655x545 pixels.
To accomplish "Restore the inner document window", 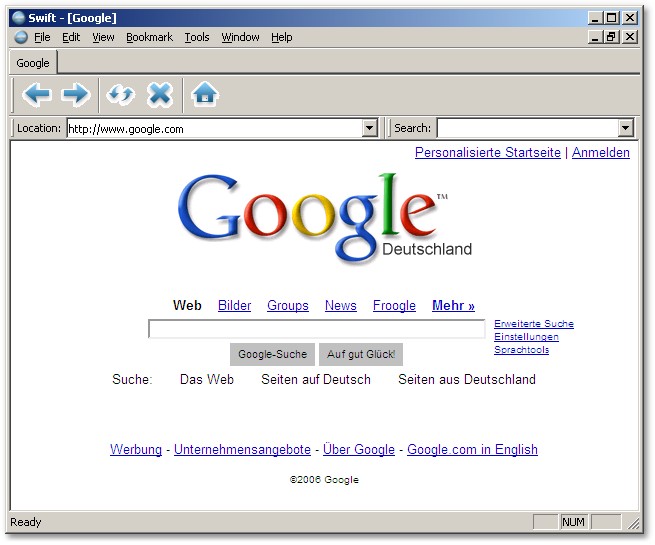I will tap(611, 37).
